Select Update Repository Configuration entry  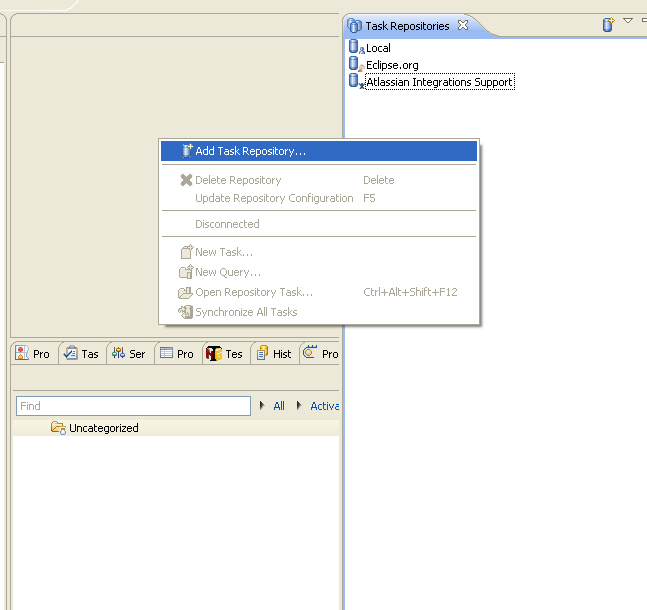[x=319, y=198]
